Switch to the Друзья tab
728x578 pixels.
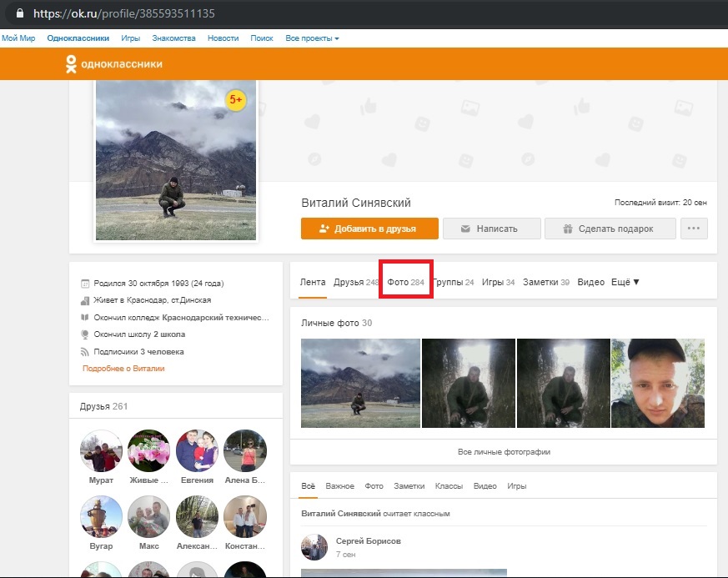click(355, 282)
